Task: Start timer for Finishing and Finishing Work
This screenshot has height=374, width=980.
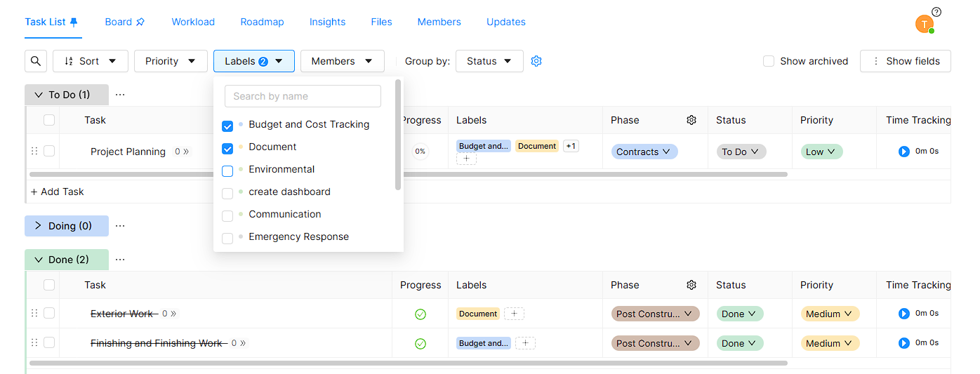Action: 903,343
